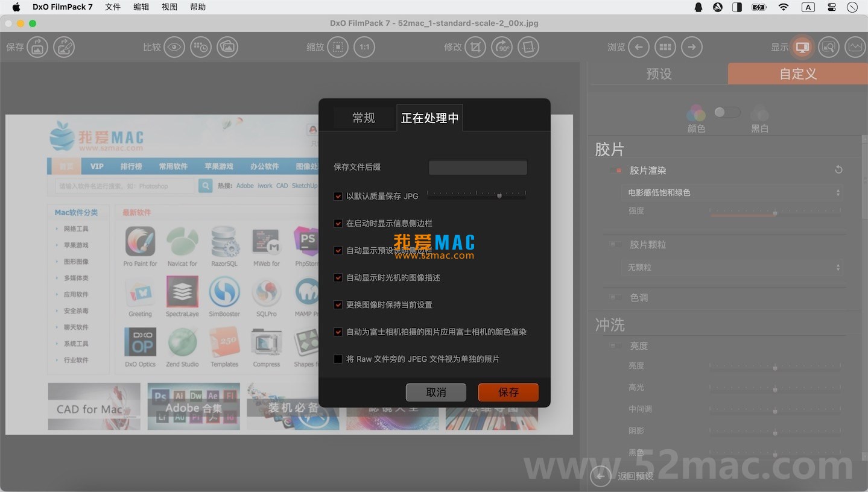
Task: Toggle the 胶片渲染 enable switch
Action: 616,171
